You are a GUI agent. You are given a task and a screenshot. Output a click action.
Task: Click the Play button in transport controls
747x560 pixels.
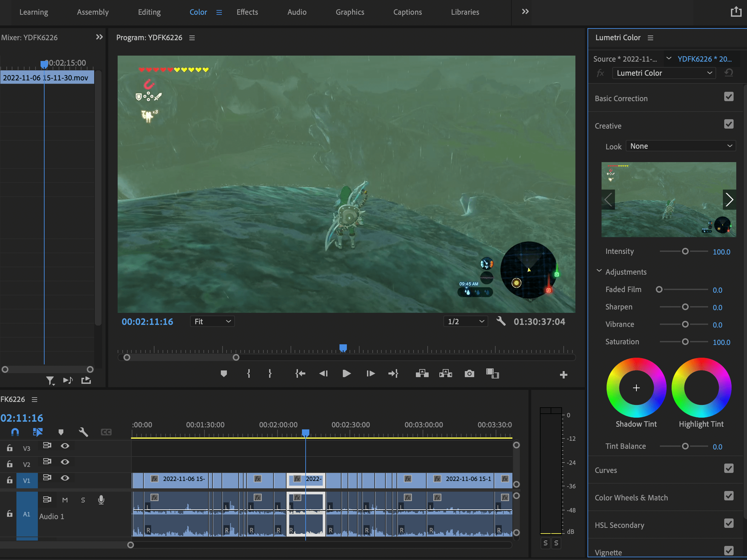click(x=346, y=373)
